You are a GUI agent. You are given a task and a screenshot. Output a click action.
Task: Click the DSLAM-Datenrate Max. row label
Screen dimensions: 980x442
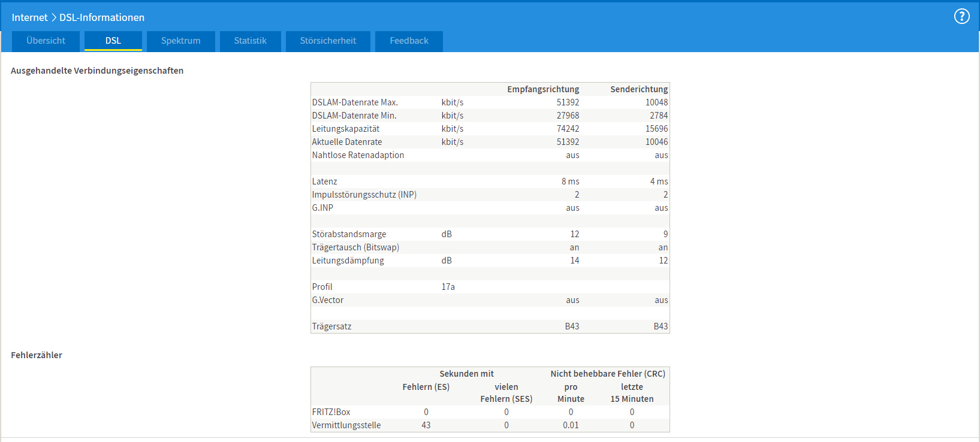355,102
